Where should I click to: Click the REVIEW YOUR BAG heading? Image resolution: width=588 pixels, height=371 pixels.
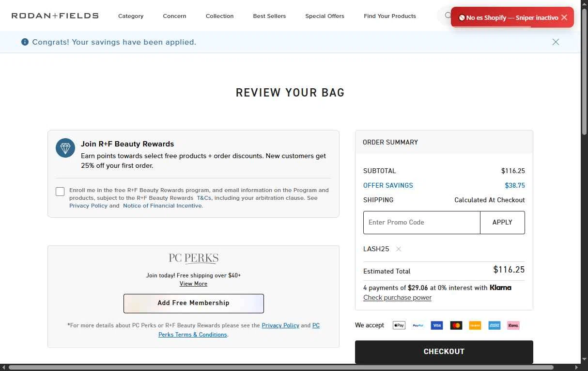pyautogui.click(x=290, y=93)
